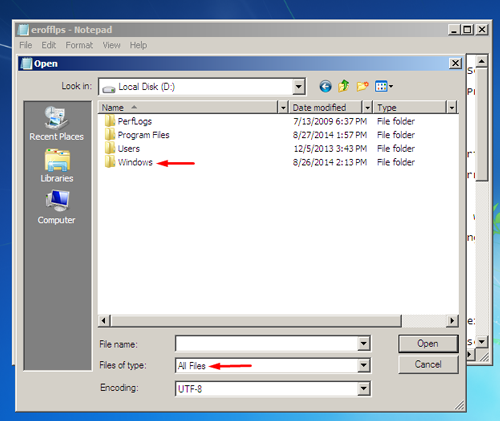Click date 7/13/2009 6:37 PM
The height and width of the screenshot is (421, 500).
point(330,121)
